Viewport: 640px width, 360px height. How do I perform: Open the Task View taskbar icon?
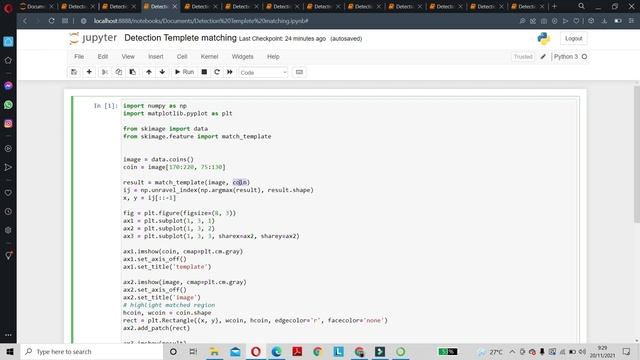point(193,351)
